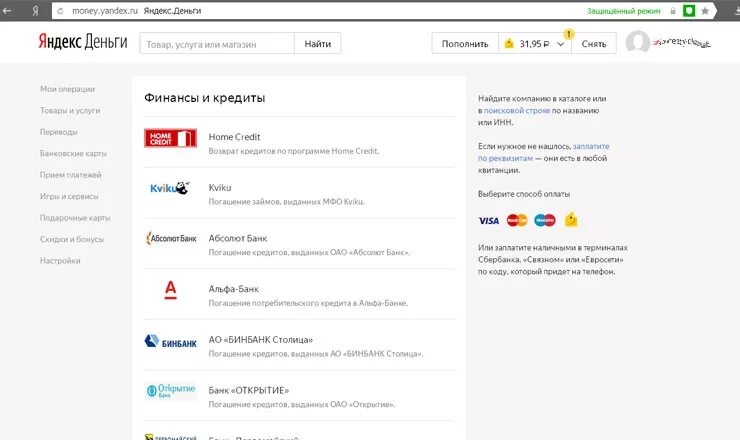Click the Абсолют Банк logo
This screenshot has height=440, width=740.
coord(171,238)
